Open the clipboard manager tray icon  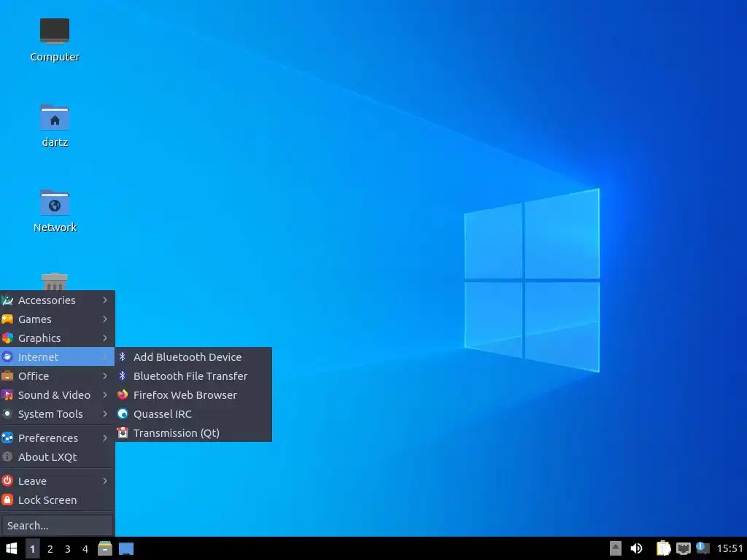pos(663,548)
